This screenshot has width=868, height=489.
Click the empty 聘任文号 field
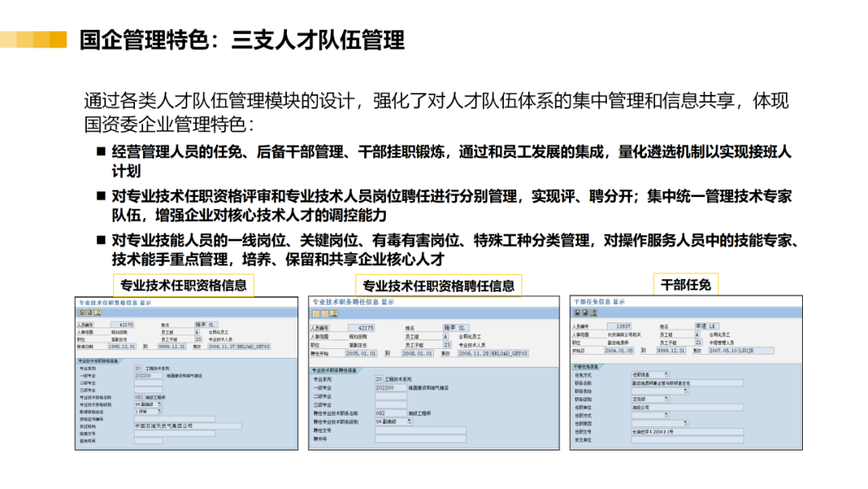(x=420, y=430)
